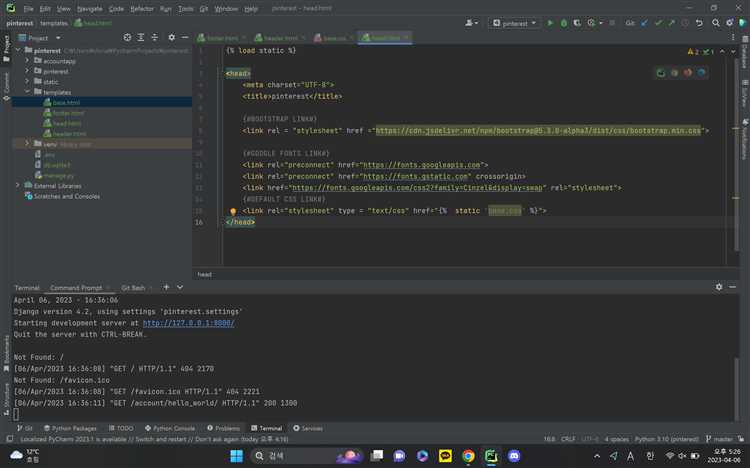This screenshot has height=468, width=750.
Task: Switch to the Git Bash terminal tab
Action: click(133, 288)
